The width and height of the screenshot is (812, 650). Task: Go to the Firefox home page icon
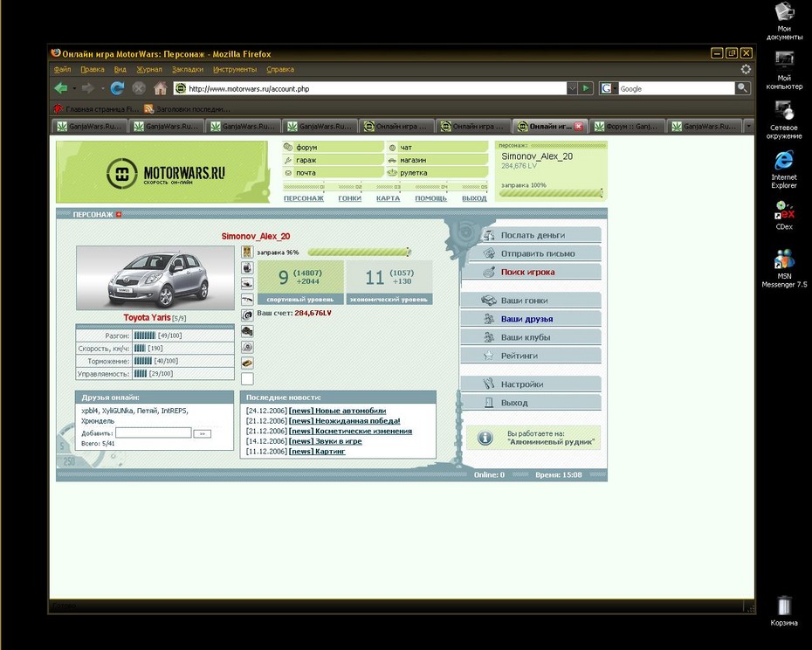pos(161,88)
